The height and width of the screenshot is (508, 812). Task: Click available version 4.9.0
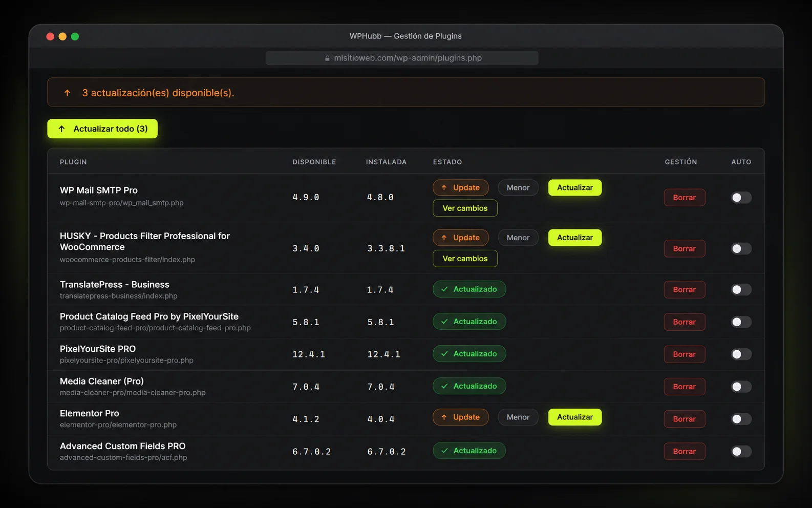point(306,197)
